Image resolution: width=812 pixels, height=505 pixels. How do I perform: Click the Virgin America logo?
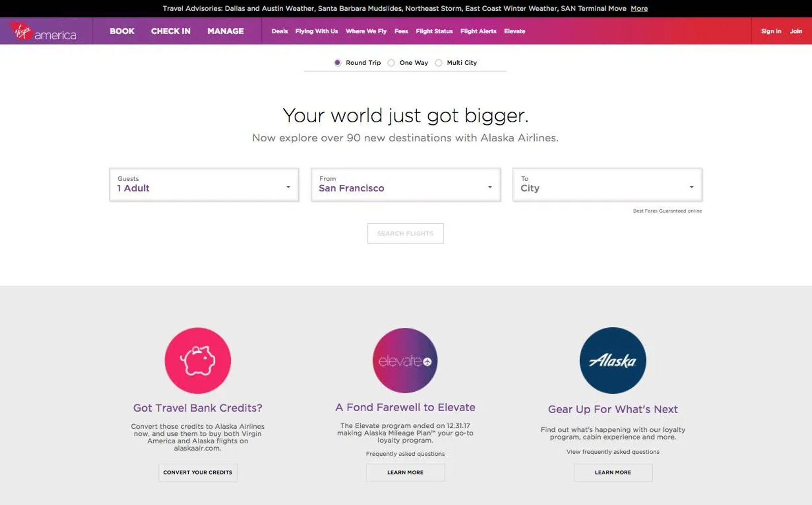pyautogui.click(x=43, y=31)
